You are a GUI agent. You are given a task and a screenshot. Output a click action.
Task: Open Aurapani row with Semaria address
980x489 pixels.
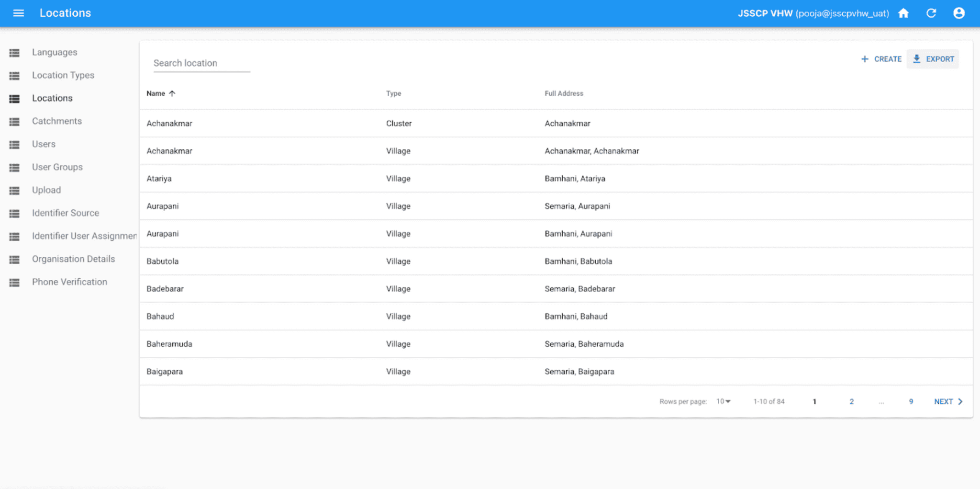(x=556, y=206)
